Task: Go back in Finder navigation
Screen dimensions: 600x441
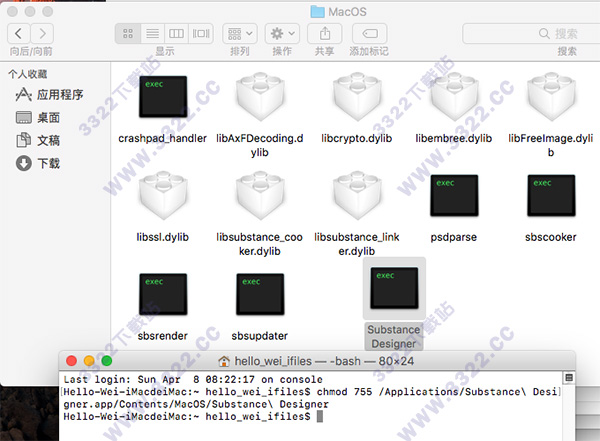Action: point(18,34)
